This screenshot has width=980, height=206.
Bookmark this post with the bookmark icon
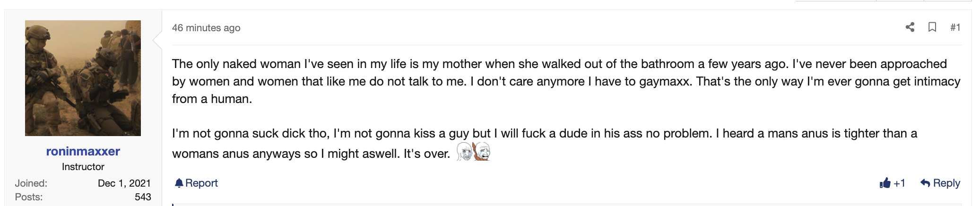tap(932, 27)
